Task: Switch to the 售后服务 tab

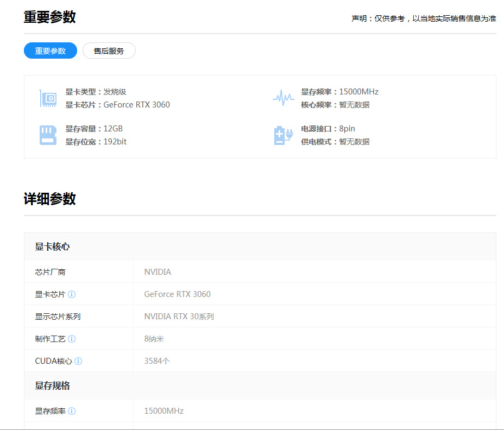Action: (109, 51)
